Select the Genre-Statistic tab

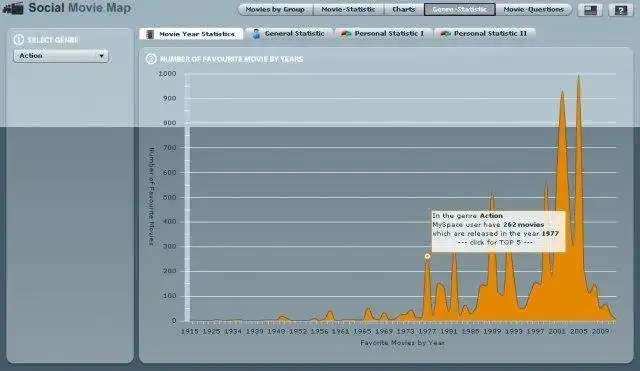coord(460,9)
